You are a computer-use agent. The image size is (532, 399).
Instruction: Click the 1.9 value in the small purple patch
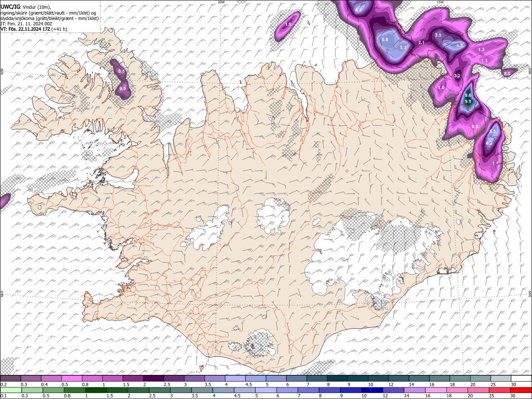pos(288,25)
